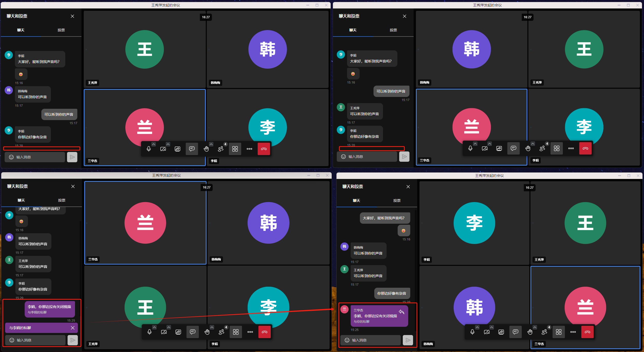Expand microphone options arrow in the top-left window
This screenshot has width=644, height=352.
pos(154,144)
